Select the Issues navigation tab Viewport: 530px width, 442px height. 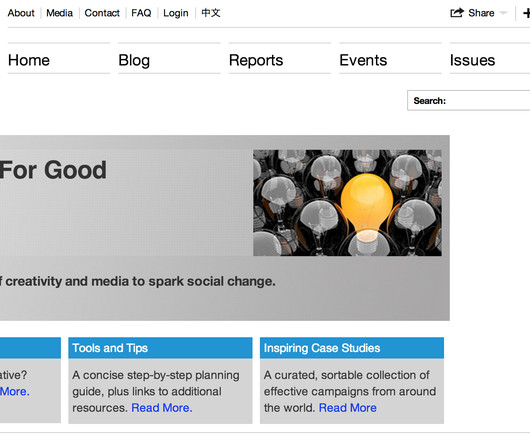(490, 60)
